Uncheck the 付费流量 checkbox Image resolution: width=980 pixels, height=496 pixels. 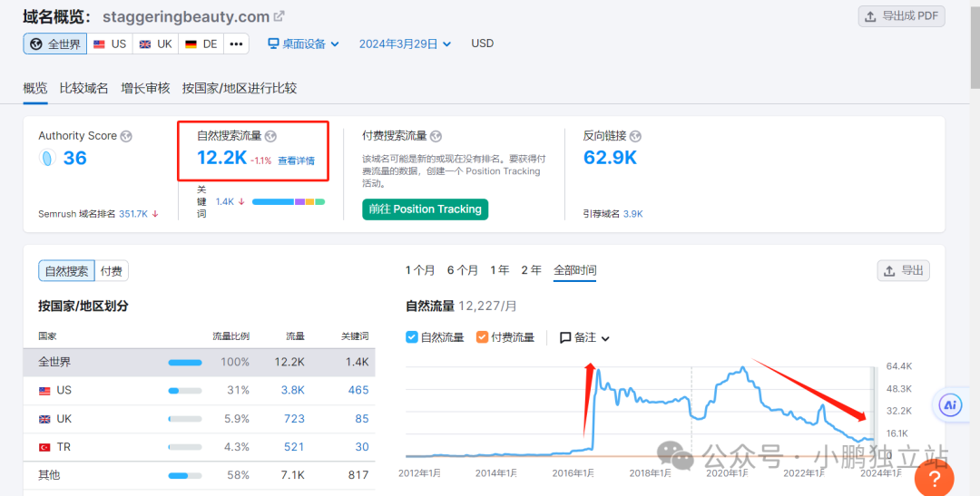tap(482, 337)
